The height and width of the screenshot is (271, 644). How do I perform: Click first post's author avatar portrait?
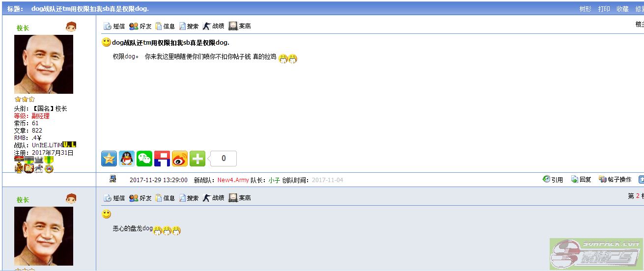tap(44, 64)
